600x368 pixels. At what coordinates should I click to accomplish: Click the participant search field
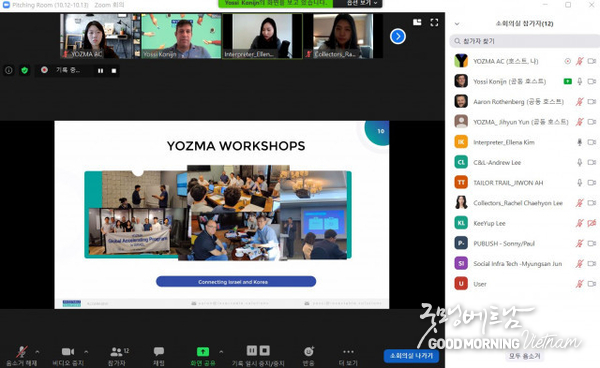(524, 41)
